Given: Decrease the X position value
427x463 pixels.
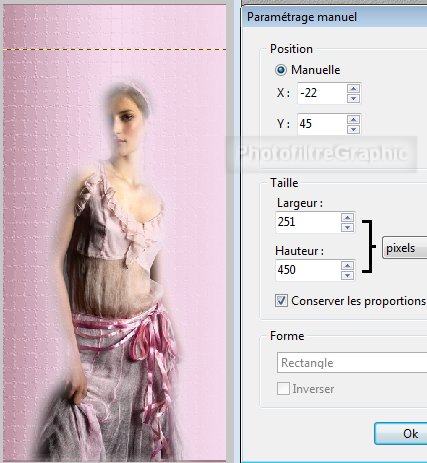Looking at the screenshot, I should click(353, 98).
